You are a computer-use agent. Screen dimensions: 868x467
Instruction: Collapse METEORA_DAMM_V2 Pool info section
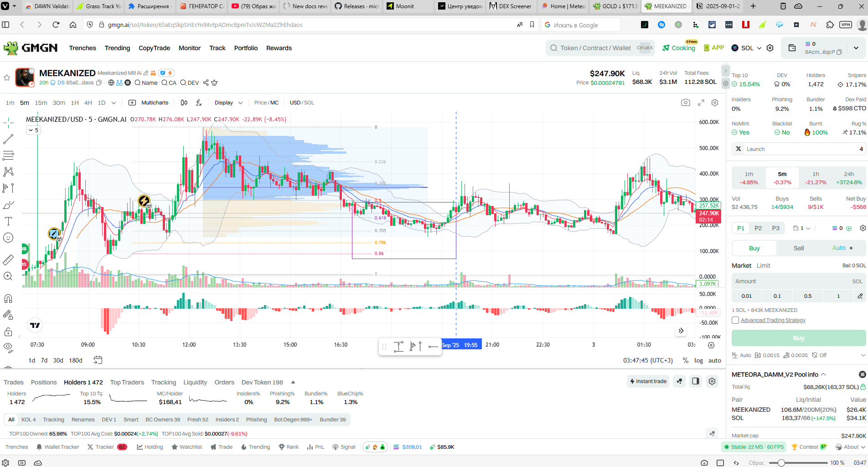tap(823, 374)
